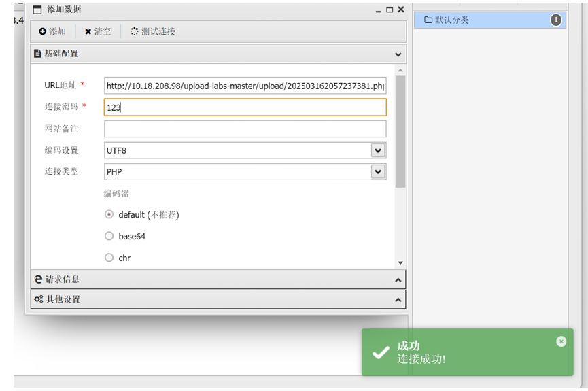
Task: Click 测试连接 to test connection
Action: tap(153, 31)
